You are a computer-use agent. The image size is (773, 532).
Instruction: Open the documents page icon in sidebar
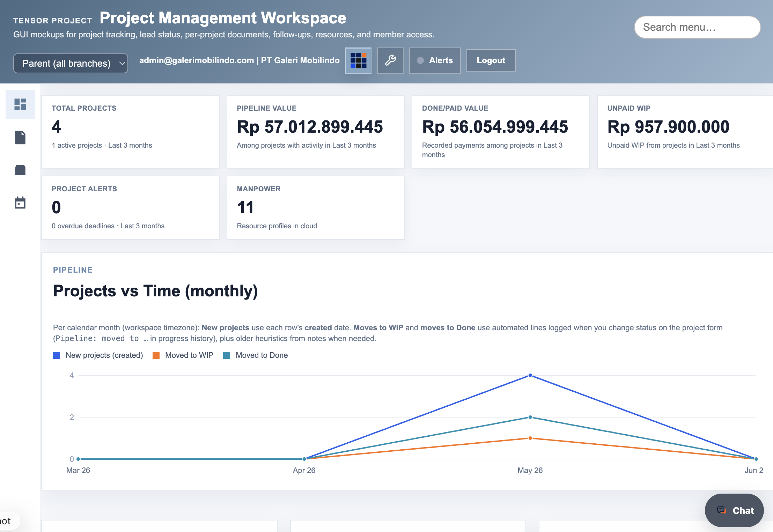coord(20,137)
